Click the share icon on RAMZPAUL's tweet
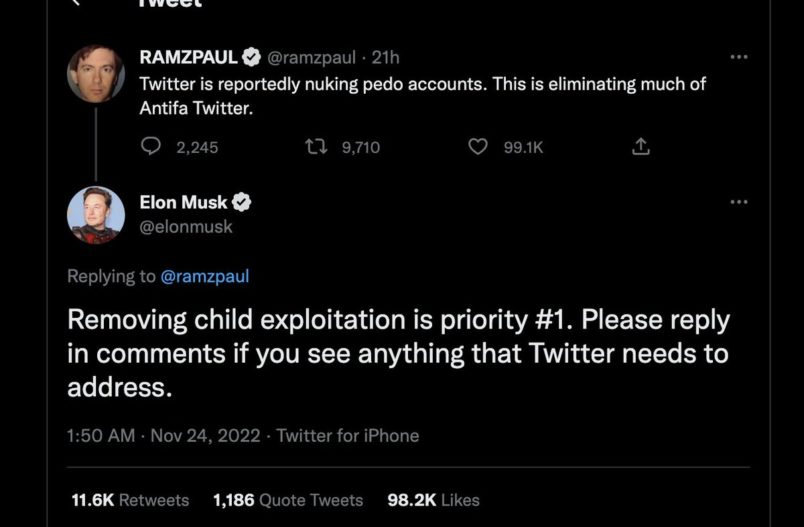804x527 pixels. (641, 147)
